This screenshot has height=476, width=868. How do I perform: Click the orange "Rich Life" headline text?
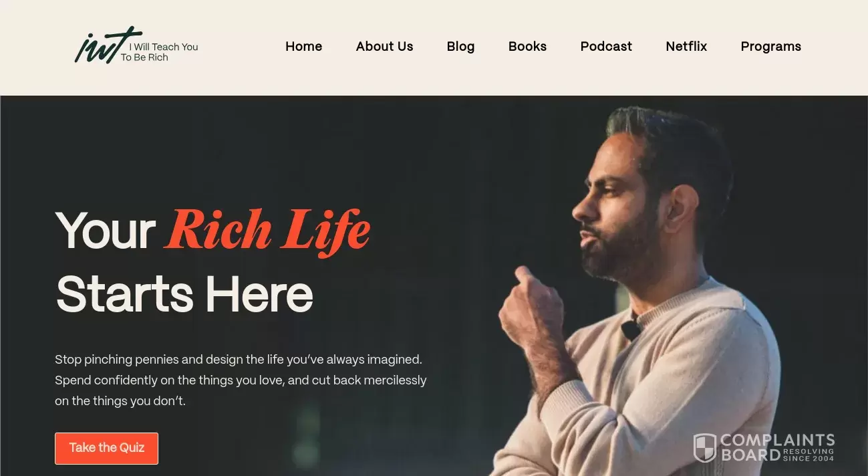[267, 230]
